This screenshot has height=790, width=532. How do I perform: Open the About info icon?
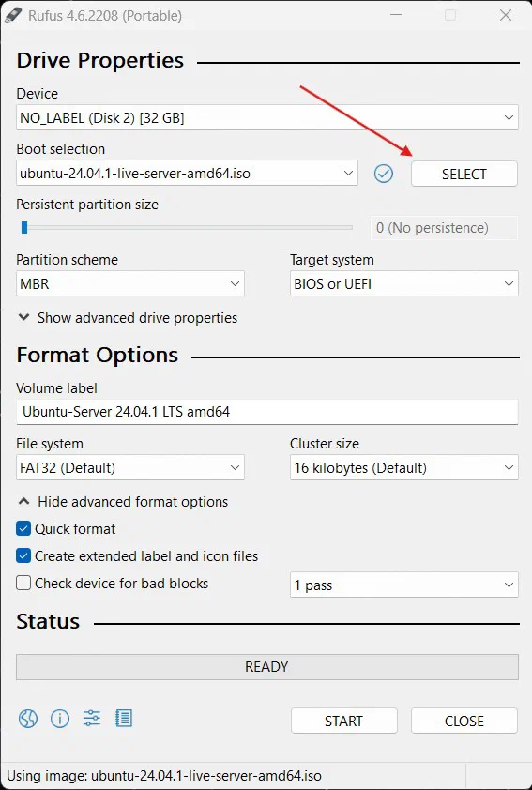pyautogui.click(x=60, y=719)
